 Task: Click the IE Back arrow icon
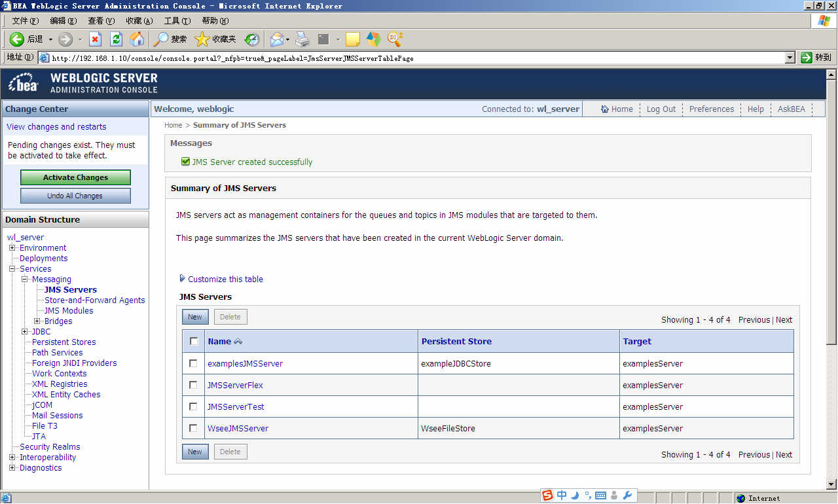coord(17,39)
